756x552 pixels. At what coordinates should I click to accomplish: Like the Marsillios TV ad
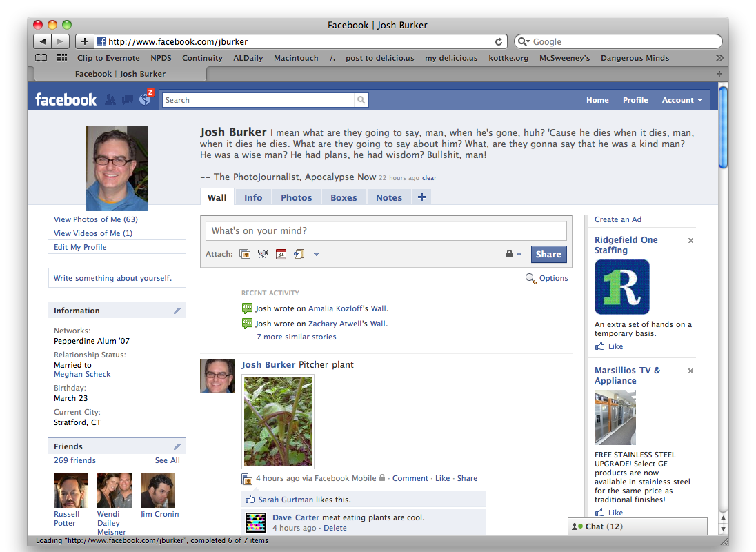[609, 513]
